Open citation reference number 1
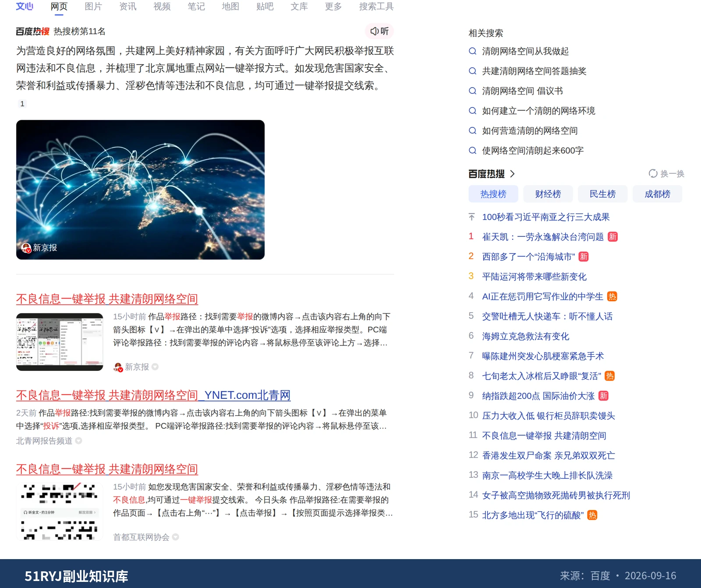701x588 pixels. point(22,104)
